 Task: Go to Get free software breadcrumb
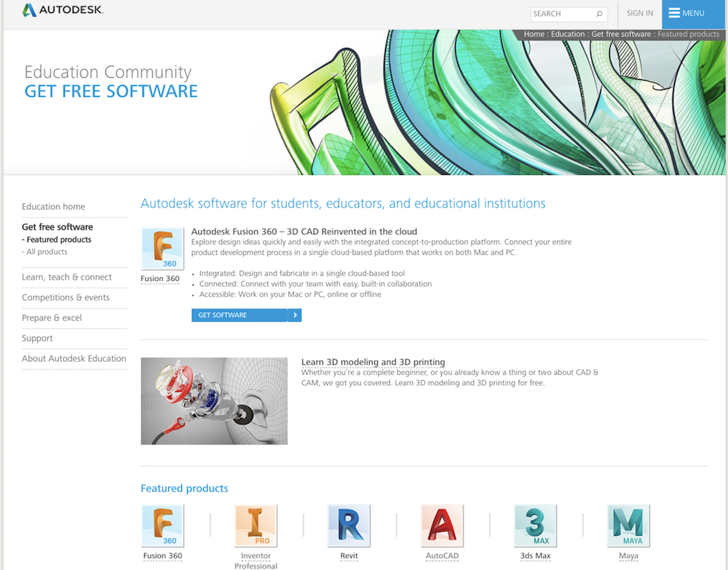pos(621,34)
